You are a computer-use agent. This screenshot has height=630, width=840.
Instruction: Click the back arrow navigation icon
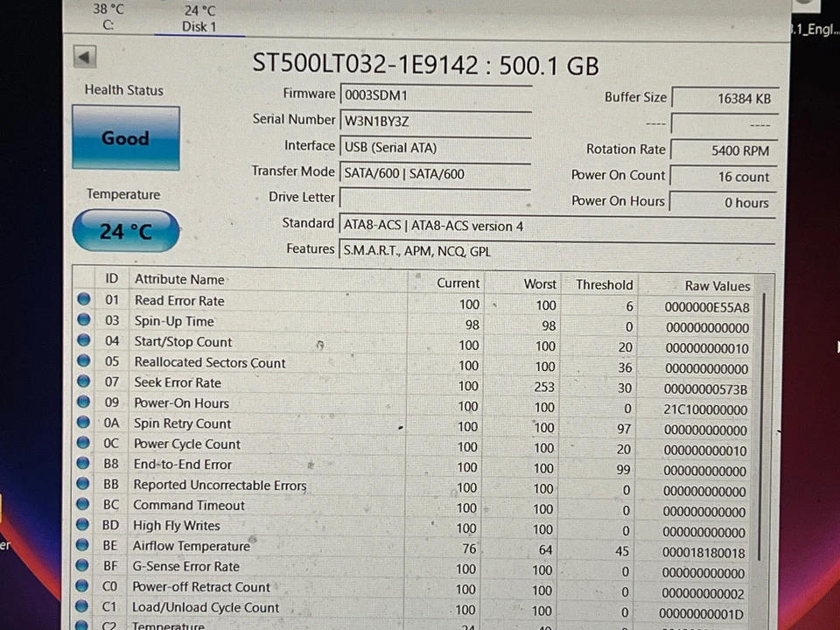[83, 56]
